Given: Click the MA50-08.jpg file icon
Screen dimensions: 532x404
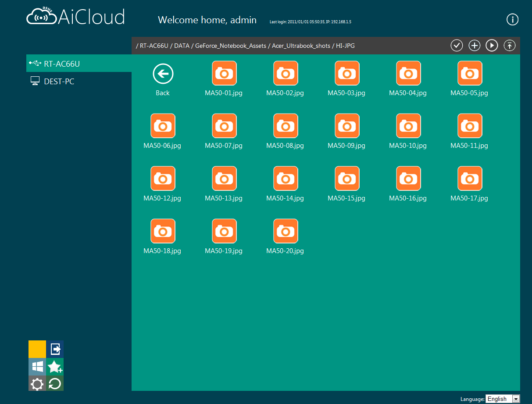Looking at the screenshot, I should pyautogui.click(x=286, y=125).
